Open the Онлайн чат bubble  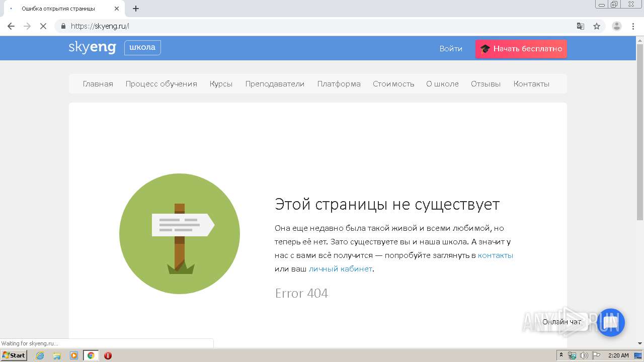(x=611, y=322)
